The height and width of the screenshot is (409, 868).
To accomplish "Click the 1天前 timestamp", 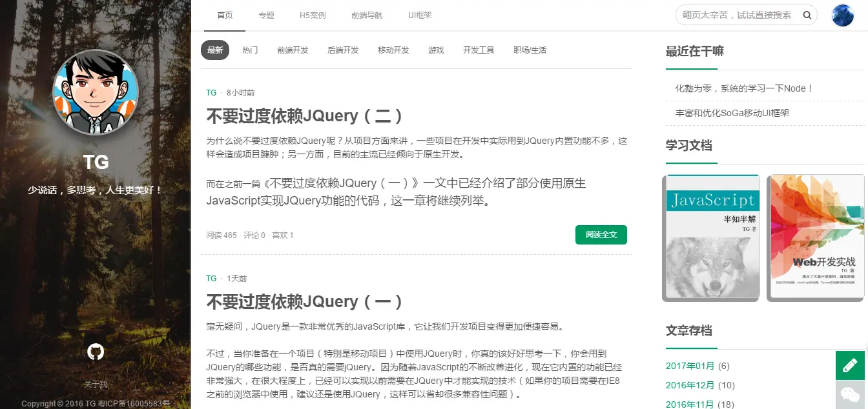I will coord(236,279).
